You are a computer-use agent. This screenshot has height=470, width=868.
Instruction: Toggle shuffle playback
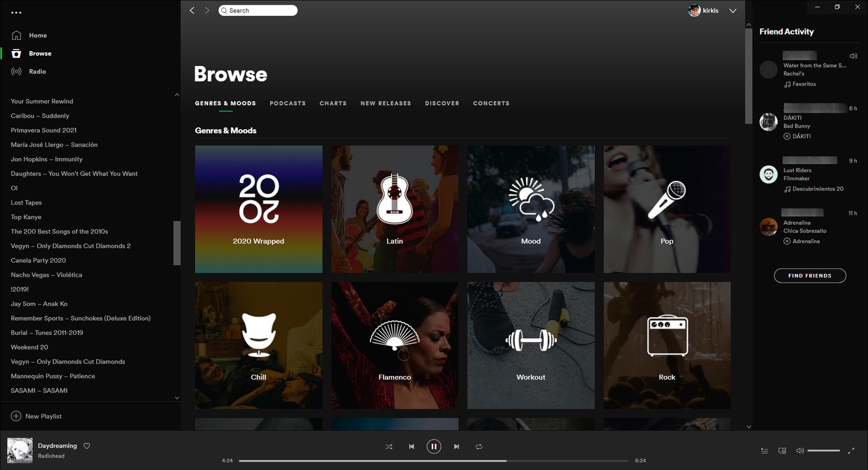coord(389,446)
